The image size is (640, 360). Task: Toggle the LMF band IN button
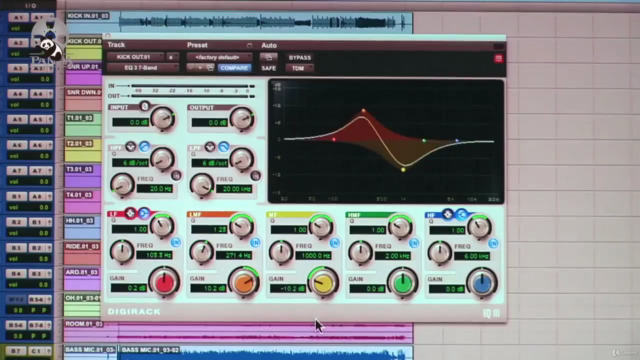point(255,243)
